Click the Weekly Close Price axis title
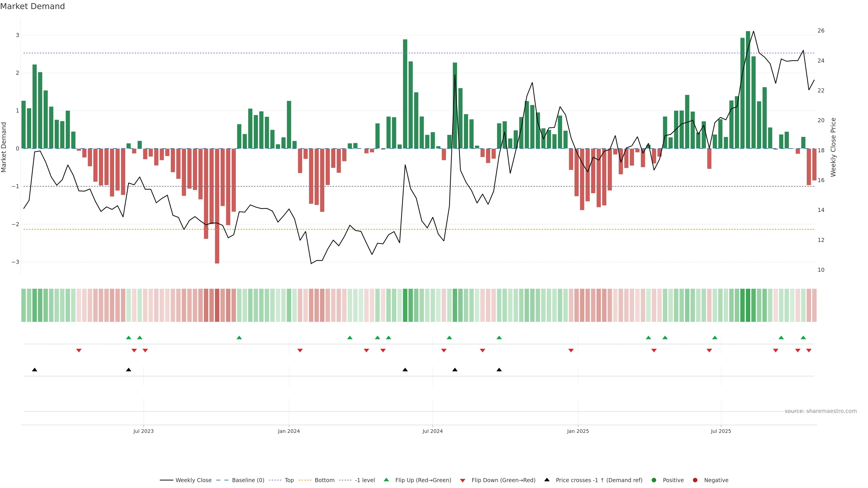868x488 pixels. 833,147
